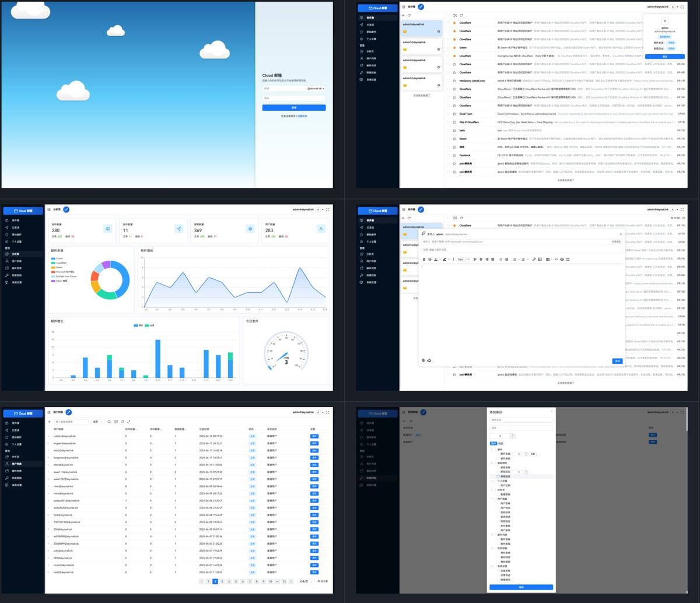700x603 pixels.
Task: Click the email search input in user list
Action: [x=71, y=422]
